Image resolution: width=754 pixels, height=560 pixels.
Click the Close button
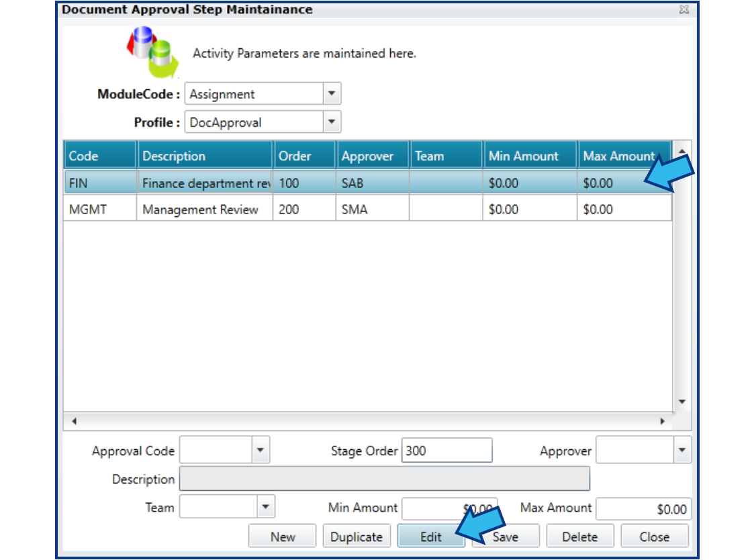655,536
